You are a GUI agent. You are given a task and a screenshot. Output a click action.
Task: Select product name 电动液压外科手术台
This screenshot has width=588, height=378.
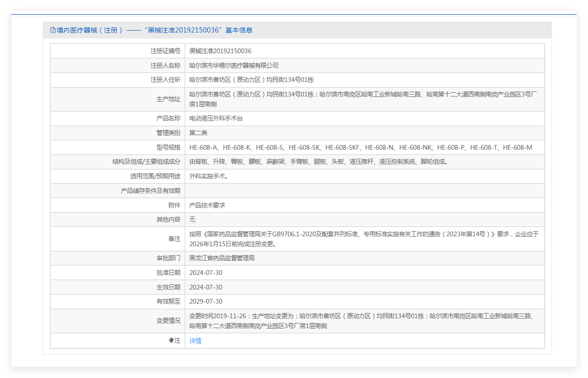[x=216, y=119]
